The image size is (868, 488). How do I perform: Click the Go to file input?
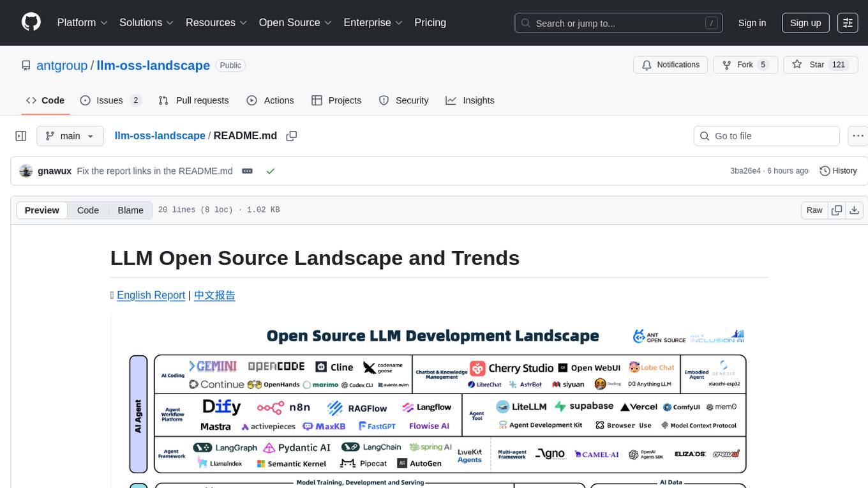pyautogui.click(x=766, y=136)
